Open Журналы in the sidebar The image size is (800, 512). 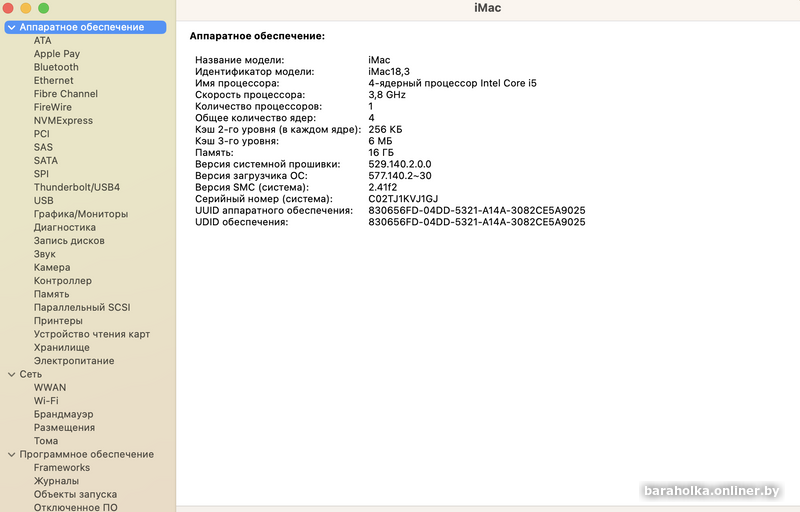point(56,481)
